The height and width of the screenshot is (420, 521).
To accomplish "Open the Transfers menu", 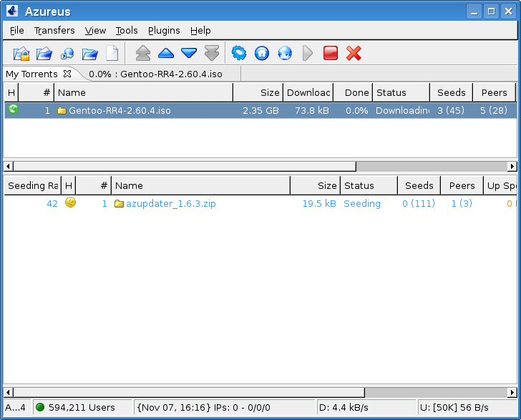I will coord(54,31).
